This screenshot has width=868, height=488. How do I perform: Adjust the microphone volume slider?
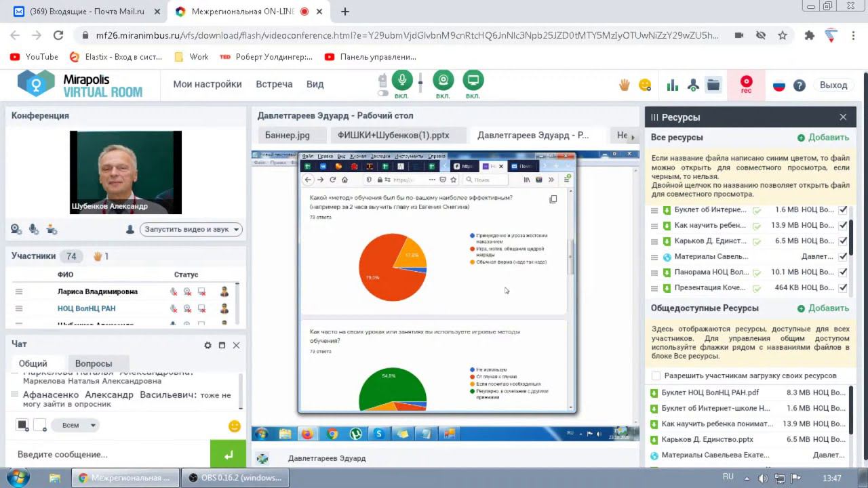pos(420,83)
